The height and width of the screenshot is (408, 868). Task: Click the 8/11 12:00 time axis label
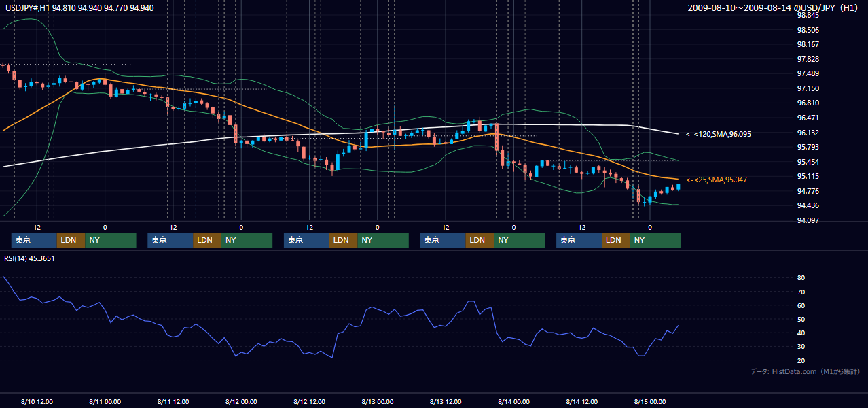(x=173, y=401)
